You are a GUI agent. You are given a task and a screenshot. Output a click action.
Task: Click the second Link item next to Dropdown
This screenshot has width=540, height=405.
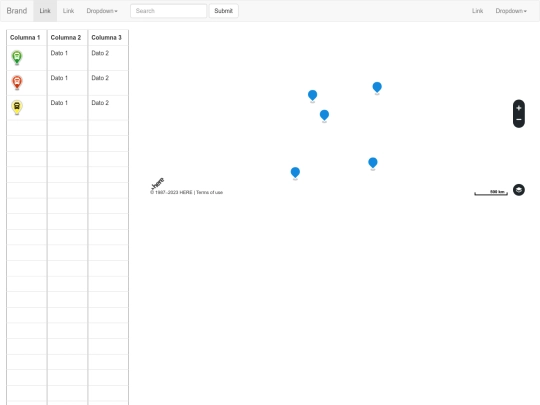(x=68, y=11)
